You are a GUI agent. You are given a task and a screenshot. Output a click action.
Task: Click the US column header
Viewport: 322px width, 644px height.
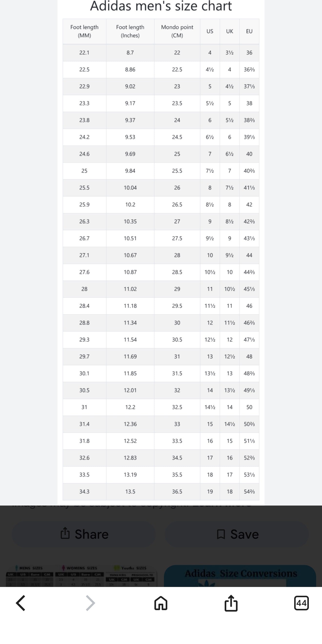tap(210, 31)
